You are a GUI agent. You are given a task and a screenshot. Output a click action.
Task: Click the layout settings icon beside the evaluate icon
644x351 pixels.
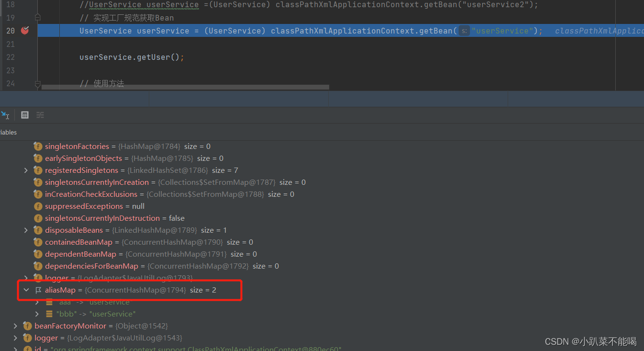click(x=40, y=115)
